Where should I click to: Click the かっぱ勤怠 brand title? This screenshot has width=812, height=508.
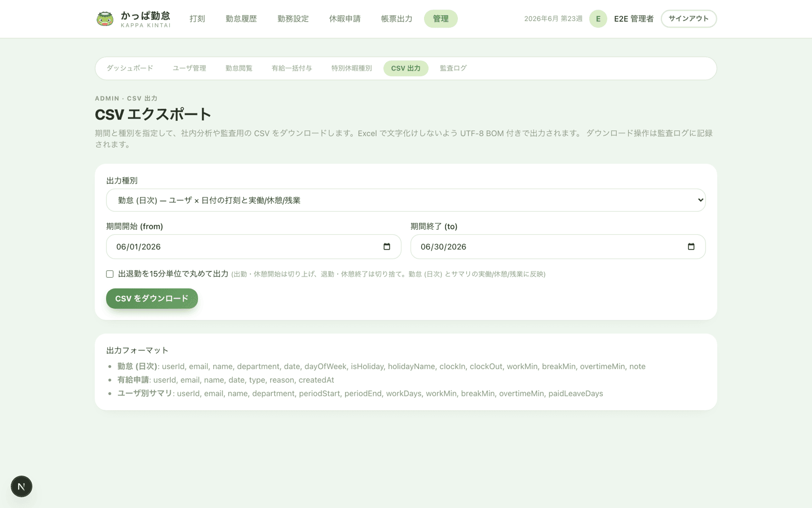[145, 15]
